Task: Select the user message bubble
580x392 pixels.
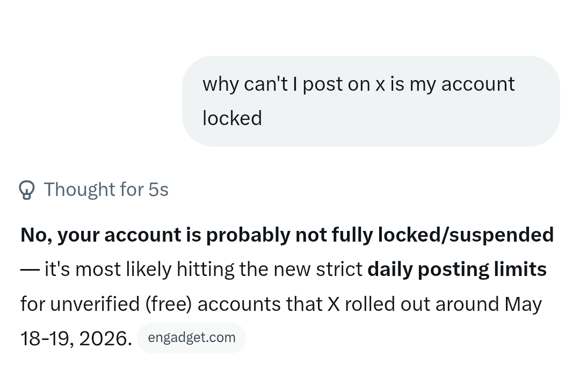Action: 371,101
